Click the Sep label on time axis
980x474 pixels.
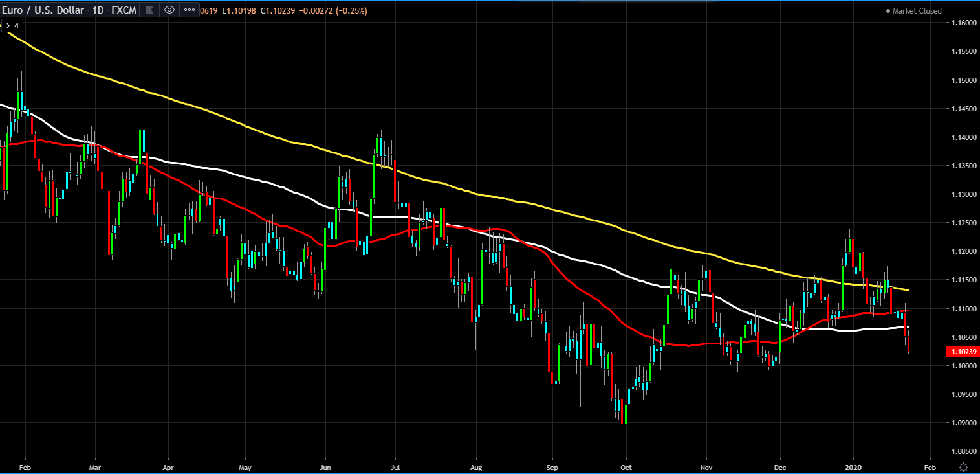click(551, 466)
